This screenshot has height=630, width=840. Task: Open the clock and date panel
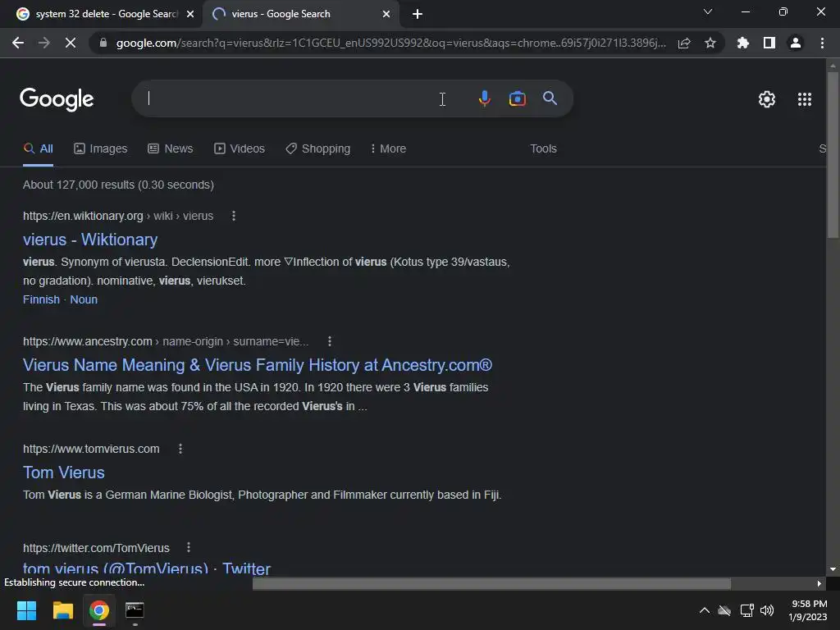[x=808, y=610]
